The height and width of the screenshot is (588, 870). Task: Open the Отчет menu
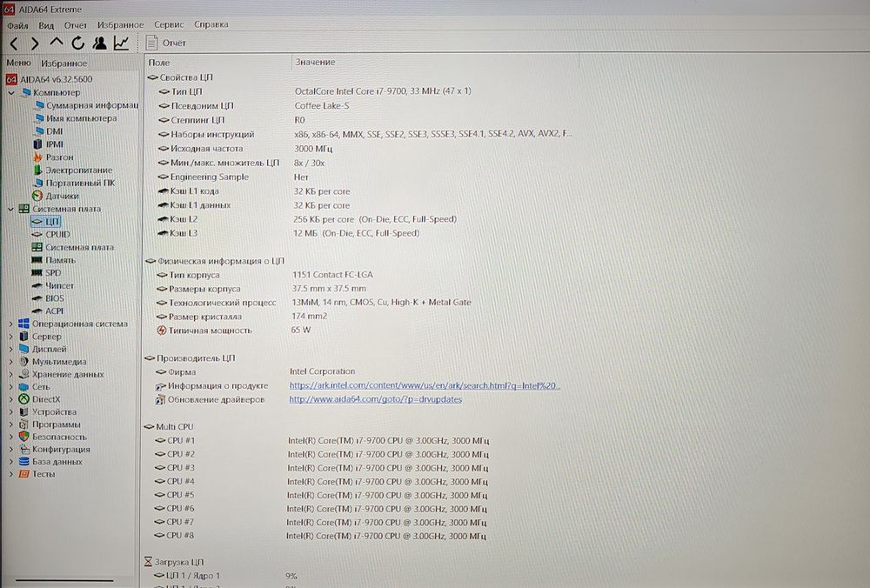click(76, 25)
